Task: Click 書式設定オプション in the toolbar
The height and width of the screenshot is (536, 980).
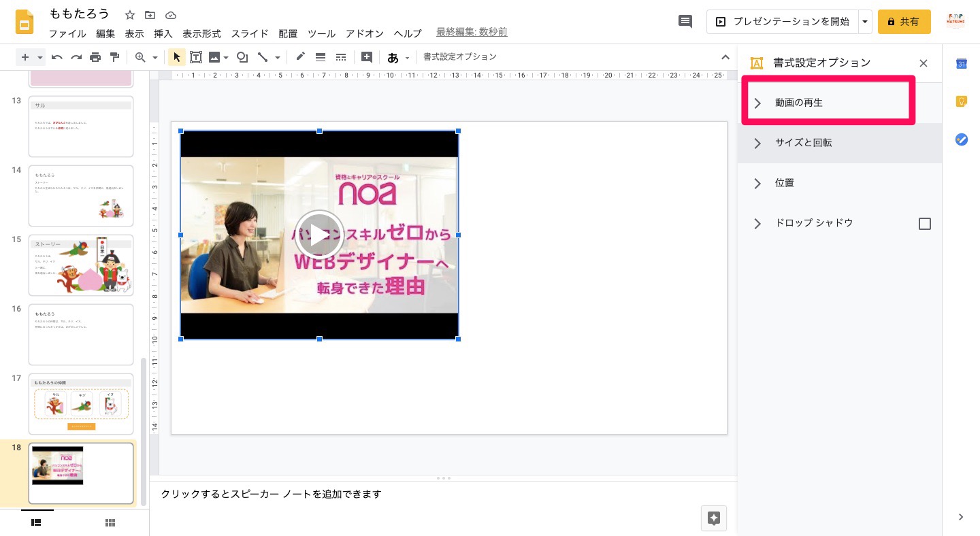Action: (460, 57)
